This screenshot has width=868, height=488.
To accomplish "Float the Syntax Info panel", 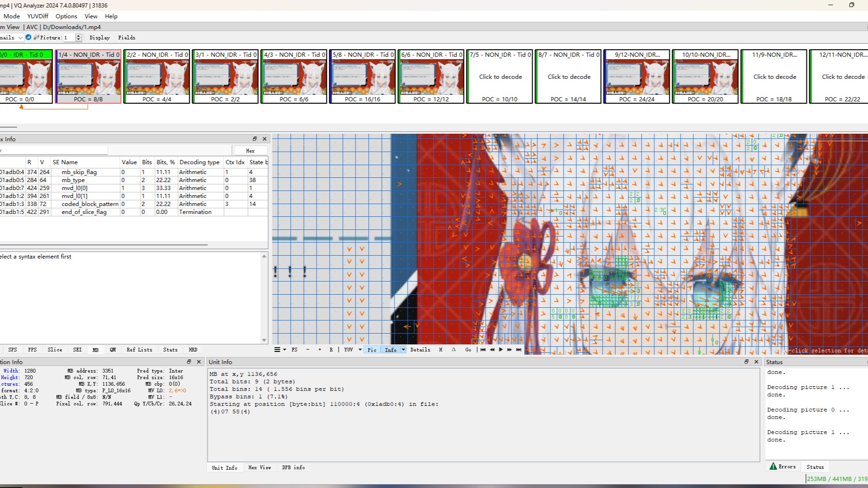I will pos(255,139).
